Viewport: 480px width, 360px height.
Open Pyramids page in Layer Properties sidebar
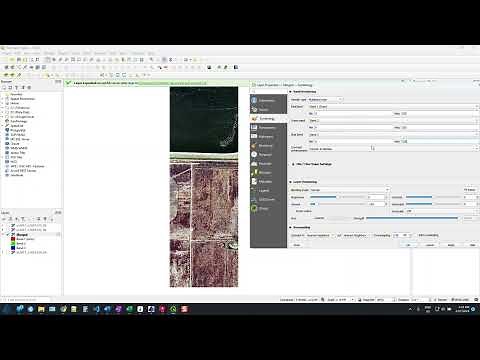click(x=268, y=164)
